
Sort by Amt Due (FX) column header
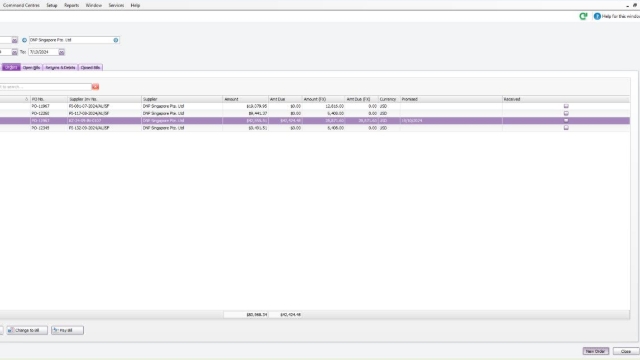point(361,99)
